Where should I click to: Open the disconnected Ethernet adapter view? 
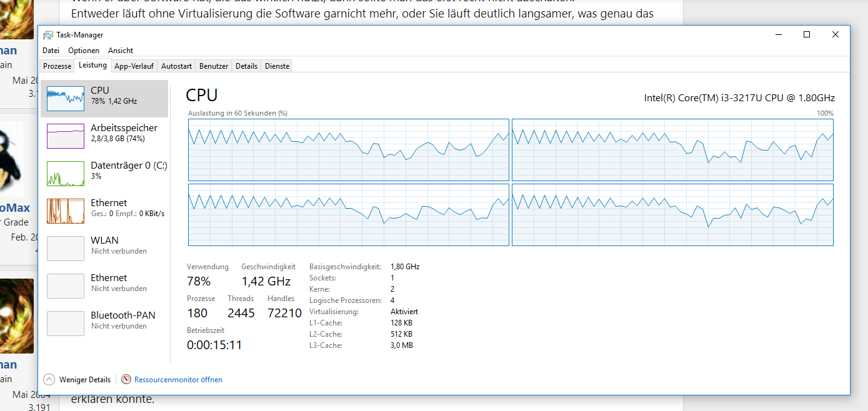point(104,282)
